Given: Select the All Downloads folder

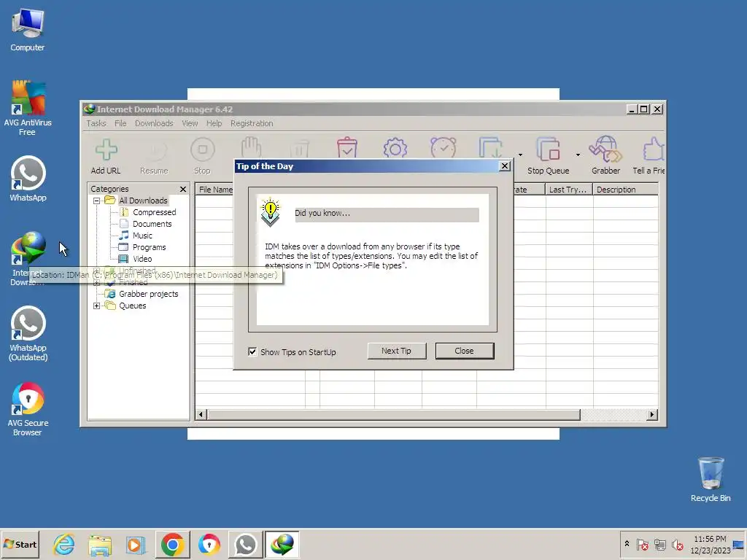Looking at the screenshot, I should (x=143, y=201).
